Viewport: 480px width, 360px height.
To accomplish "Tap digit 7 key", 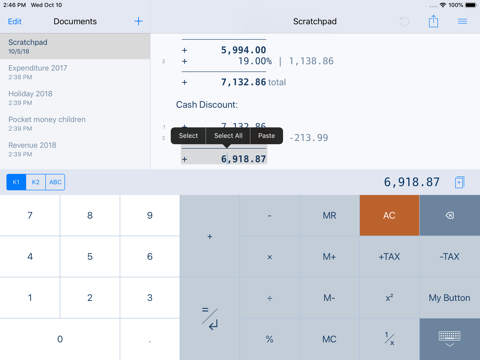I will [30, 216].
